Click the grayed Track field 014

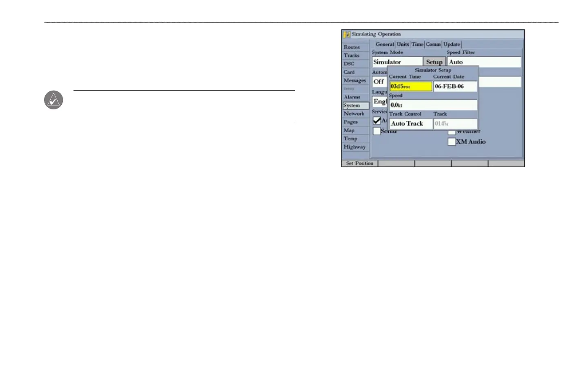pos(455,124)
